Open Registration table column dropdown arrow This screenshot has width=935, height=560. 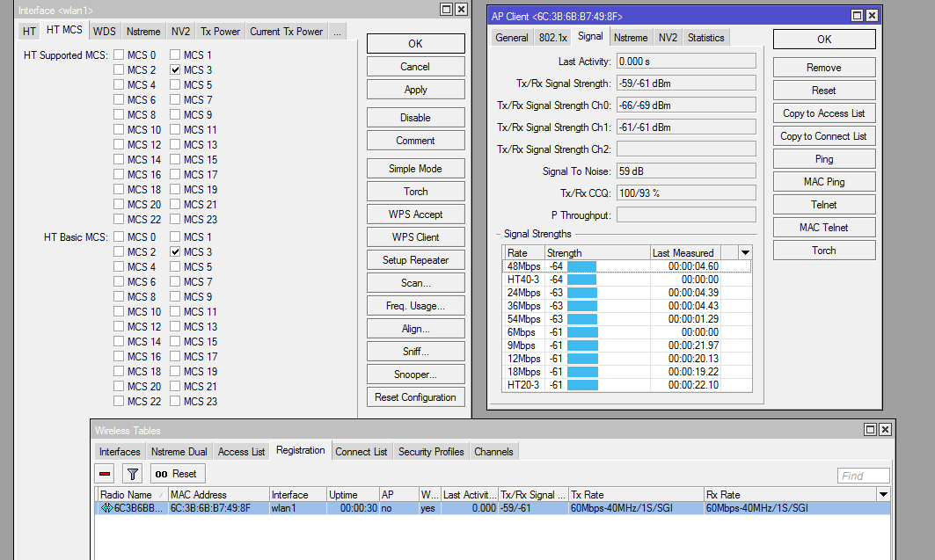883,494
